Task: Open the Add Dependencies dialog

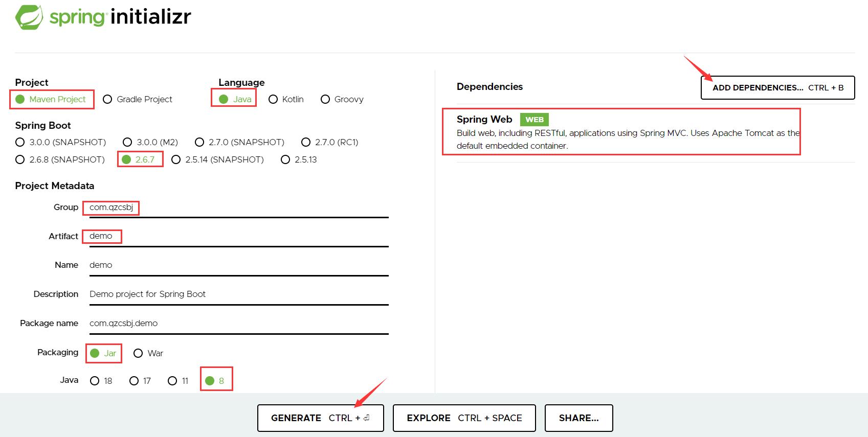Action: pos(777,87)
